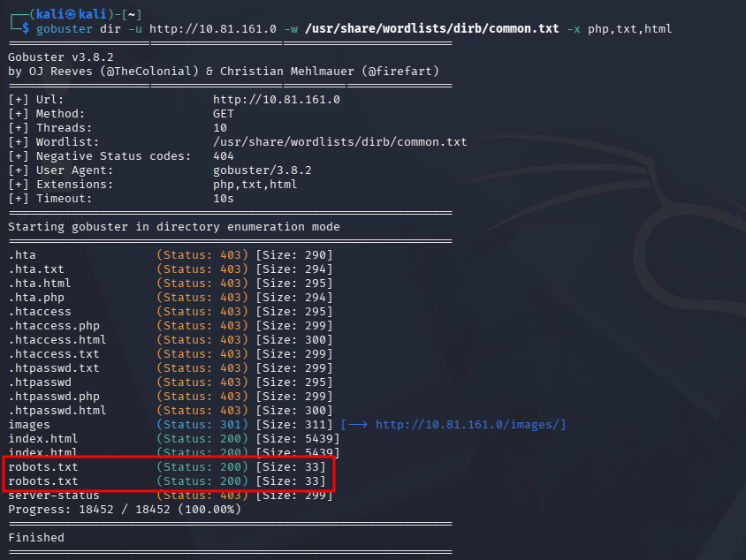The width and height of the screenshot is (746, 560).
Task: Click the Progress 18452 / 18452 line
Action: click(x=124, y=510)
